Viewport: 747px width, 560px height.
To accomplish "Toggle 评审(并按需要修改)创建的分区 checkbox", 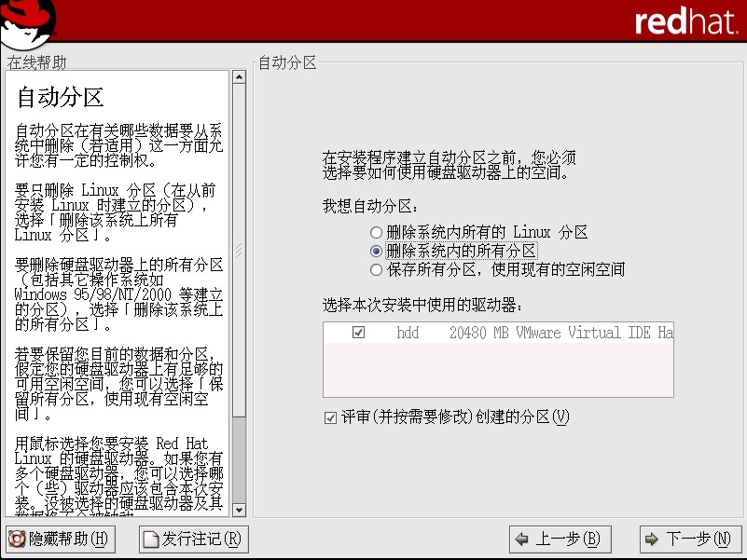I will pyautogui.click(x=330, y=417).
